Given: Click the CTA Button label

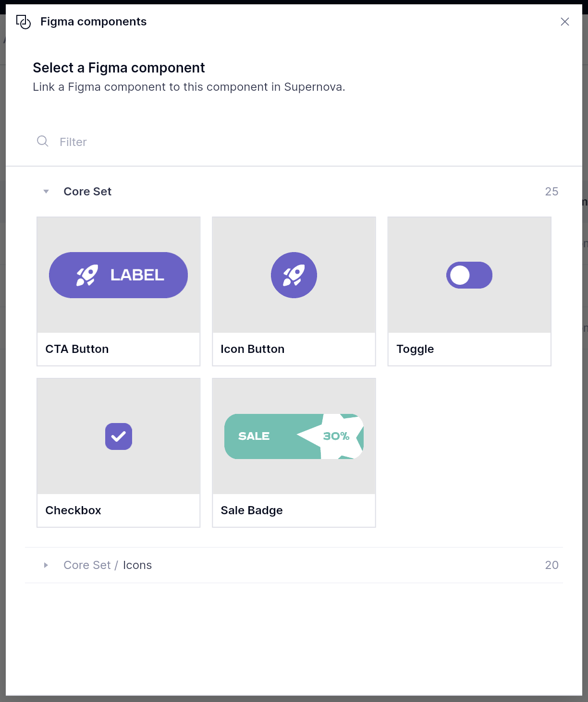Looking at the screenshot, I should (77, 349).
